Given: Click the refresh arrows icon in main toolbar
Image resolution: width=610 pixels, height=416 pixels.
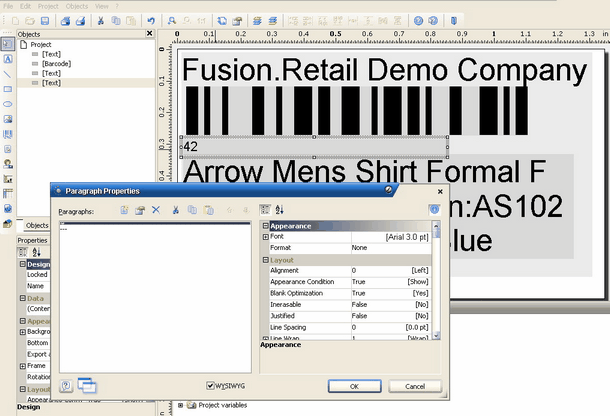Looking at the screenshot, I should tap(222, 21).
